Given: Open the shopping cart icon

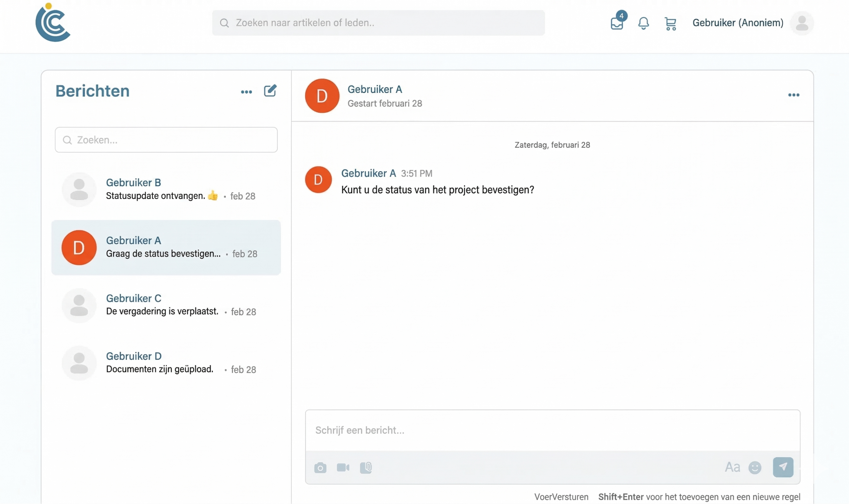Looking at the screenshot, I should (x=670, y=24).
